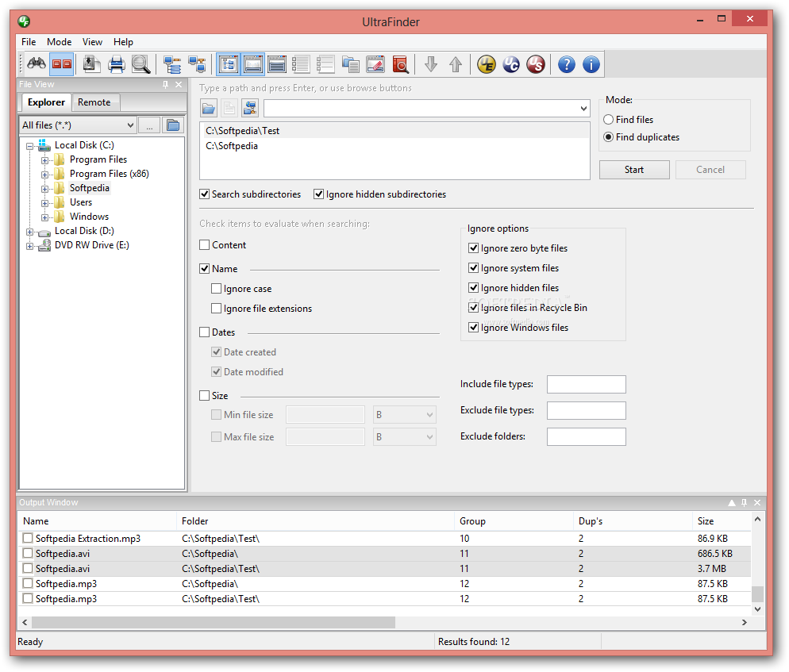
Task: Click the folder icon beside file filter
Action: tap(173, 125)
